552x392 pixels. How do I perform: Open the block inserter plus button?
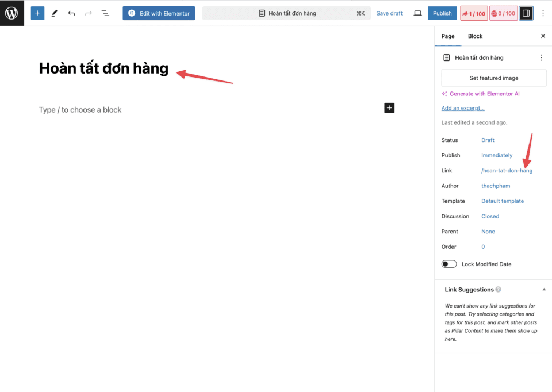point(37,13)
